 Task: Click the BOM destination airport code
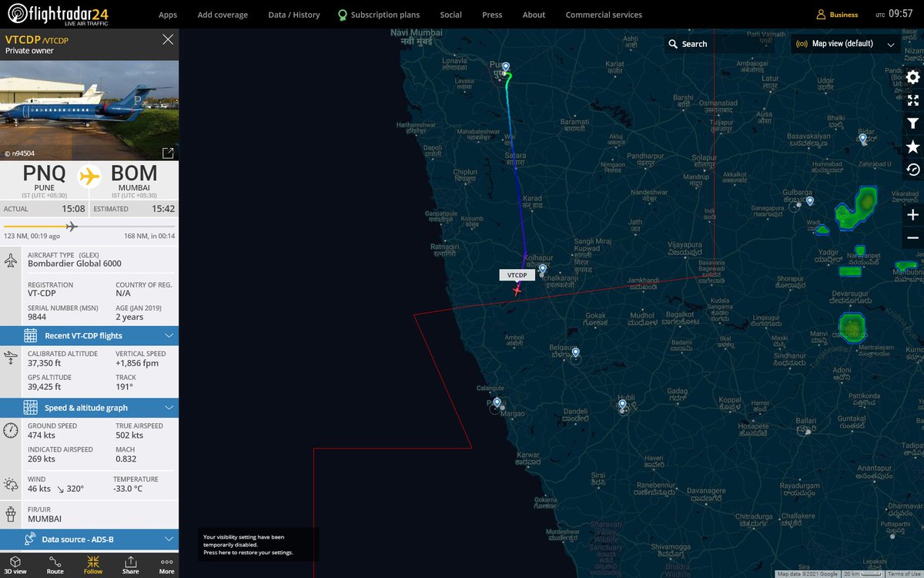[134, 174]
